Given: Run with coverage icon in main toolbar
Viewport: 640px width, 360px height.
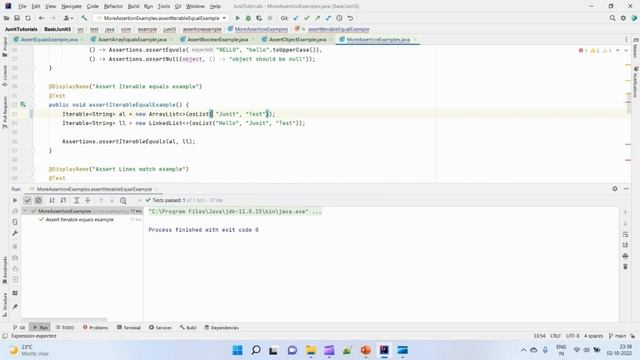Looking at the screenshot, I should click(x=259, y=18).
